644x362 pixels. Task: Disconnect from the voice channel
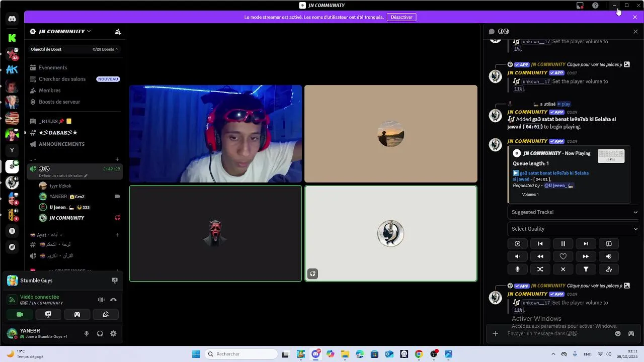(113, 300)
